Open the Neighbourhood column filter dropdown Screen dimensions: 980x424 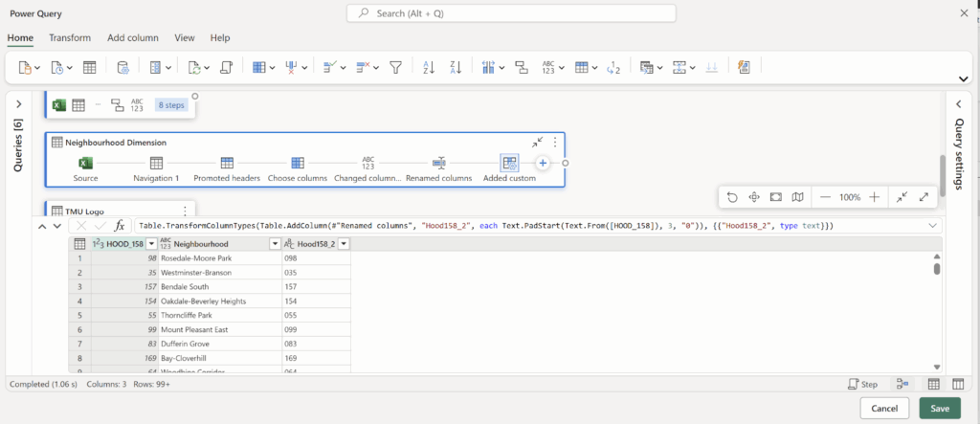click(x=274, y=244)
